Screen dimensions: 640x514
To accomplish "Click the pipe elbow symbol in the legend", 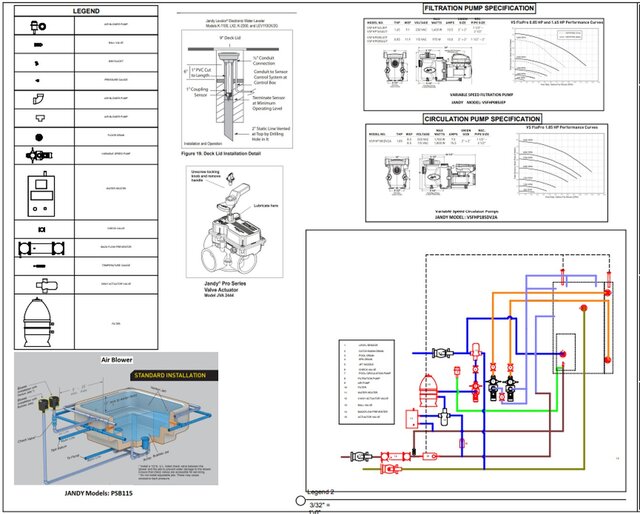I will pyautogui.click(x=39, y=99).
